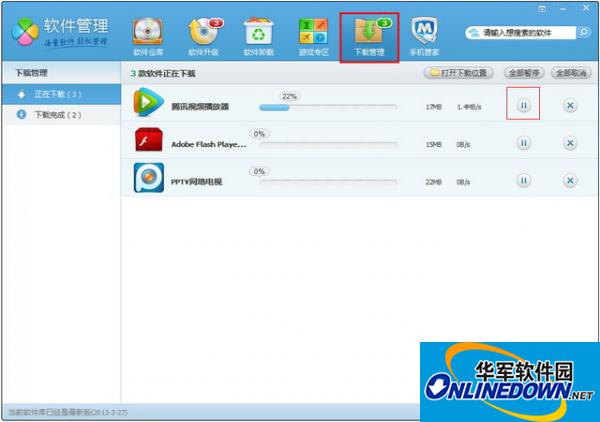Pause the 腾讯视频播放器 download
Image resolution: width=600 pixels, height=422 pixels.
point(523,105)
